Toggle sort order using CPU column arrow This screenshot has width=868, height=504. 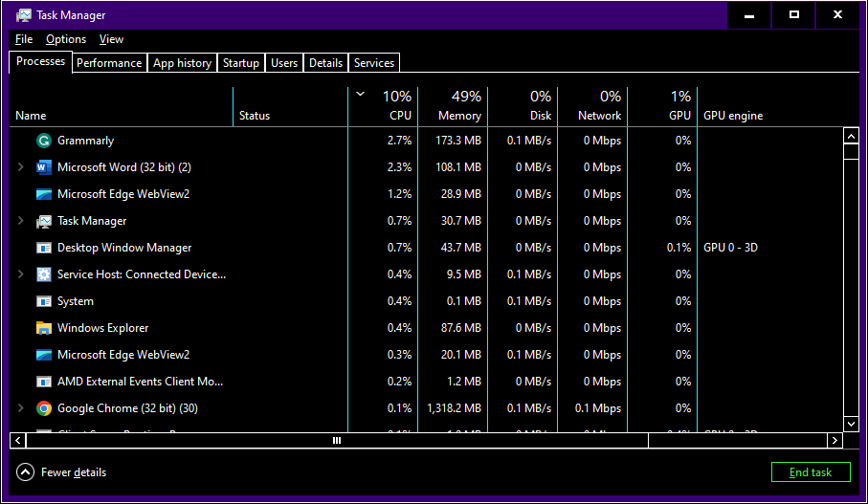(x=361, y=94)
